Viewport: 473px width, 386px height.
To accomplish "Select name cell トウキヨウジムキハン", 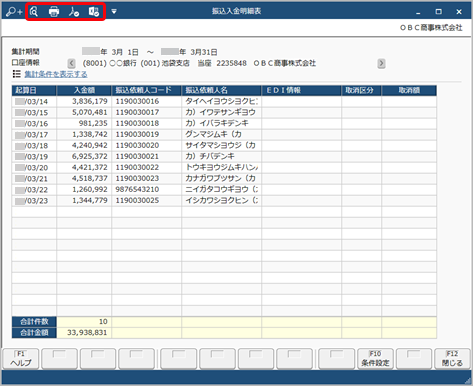I will (221, 167).
